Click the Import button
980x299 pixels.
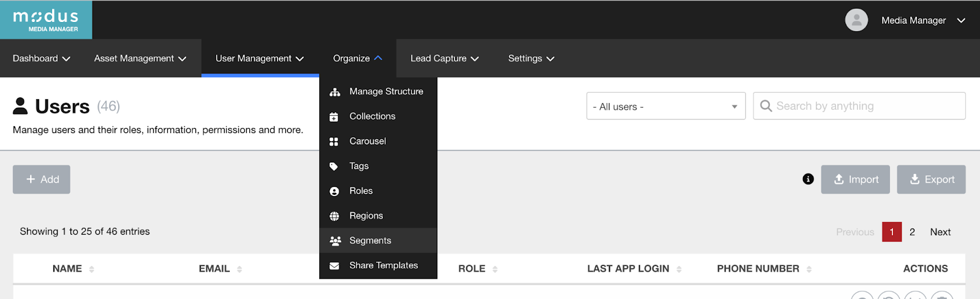click(x=855, y=180)
